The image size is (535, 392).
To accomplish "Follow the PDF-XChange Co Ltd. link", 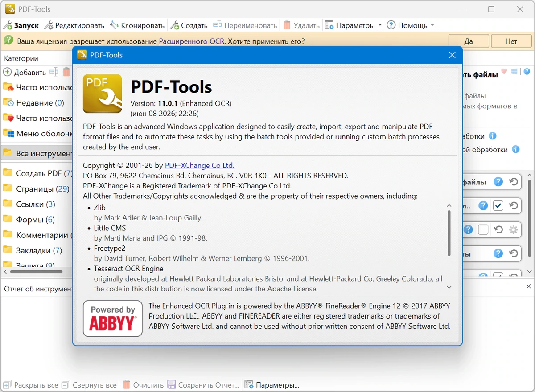I will (x=199, y=165).
